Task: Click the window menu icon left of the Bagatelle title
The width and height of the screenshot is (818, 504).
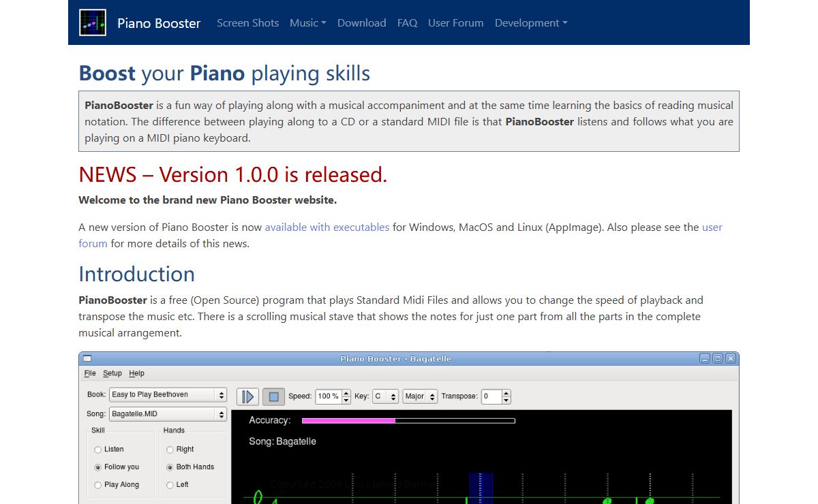Action: [x=87, y=358]
